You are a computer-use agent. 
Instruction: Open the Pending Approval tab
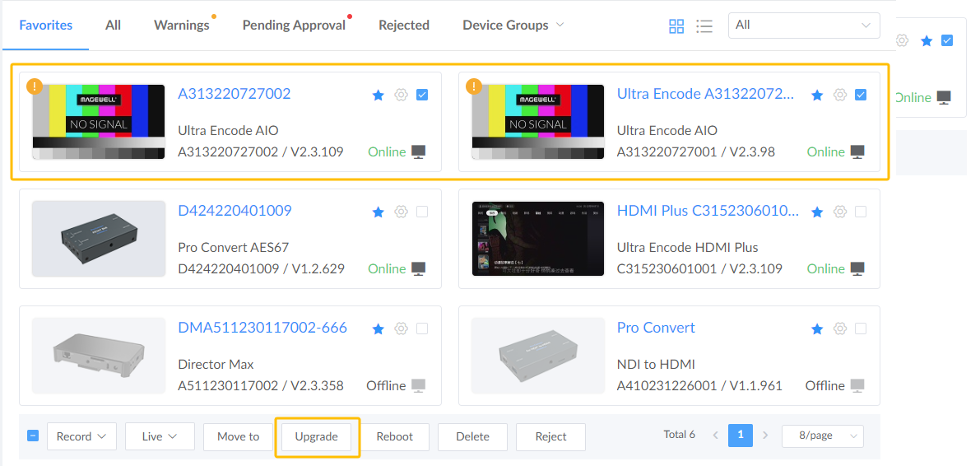(x=294, y=26)
